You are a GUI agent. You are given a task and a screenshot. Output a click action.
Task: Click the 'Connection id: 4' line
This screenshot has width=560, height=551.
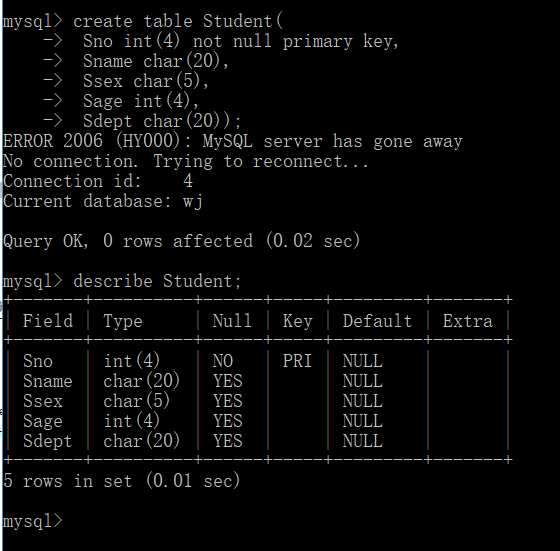point(98,181)
